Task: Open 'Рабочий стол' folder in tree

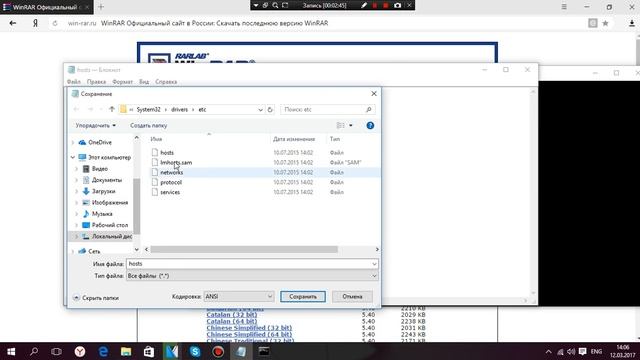Action: click(109, 225)
